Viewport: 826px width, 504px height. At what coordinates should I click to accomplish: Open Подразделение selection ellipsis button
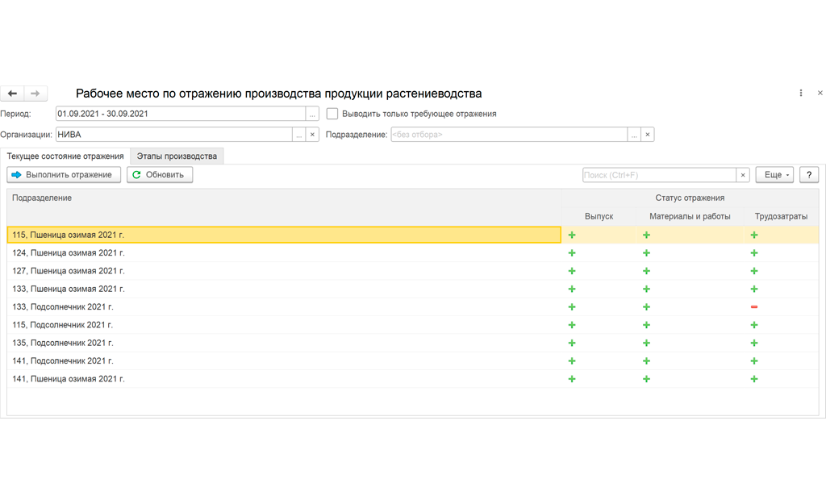634,135
